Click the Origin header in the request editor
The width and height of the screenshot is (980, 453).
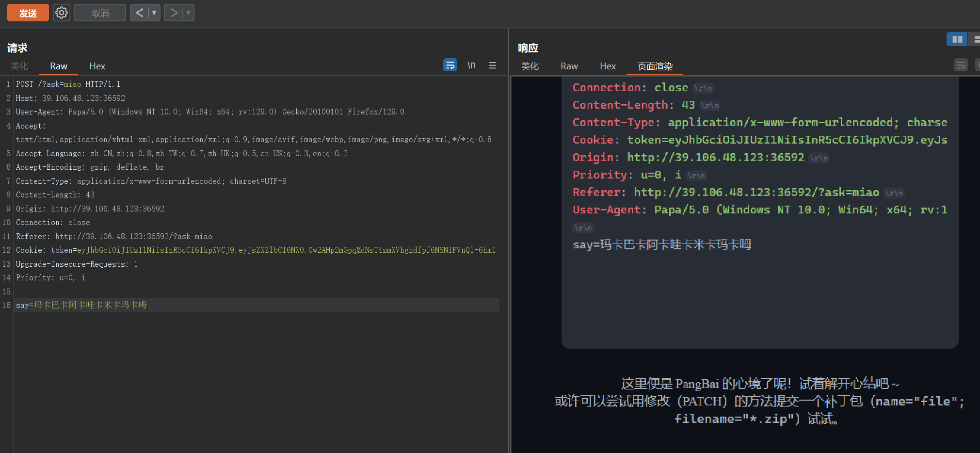tap(90, 209)
